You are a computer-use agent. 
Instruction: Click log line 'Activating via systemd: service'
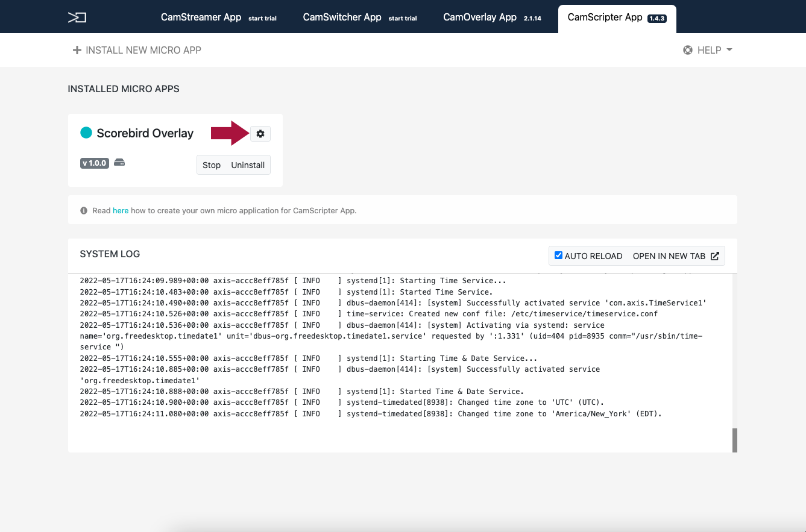pyautogui.click(x=391, y=336)
